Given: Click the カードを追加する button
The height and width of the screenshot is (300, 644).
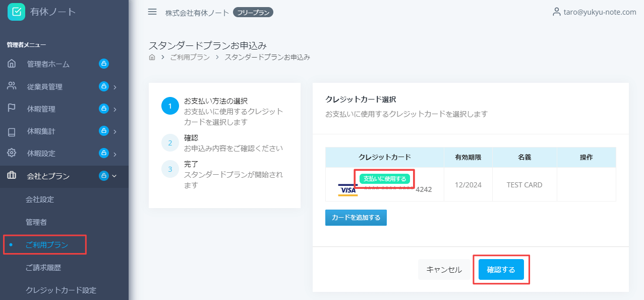Looking at the screenshot, I should coord(356,218).
